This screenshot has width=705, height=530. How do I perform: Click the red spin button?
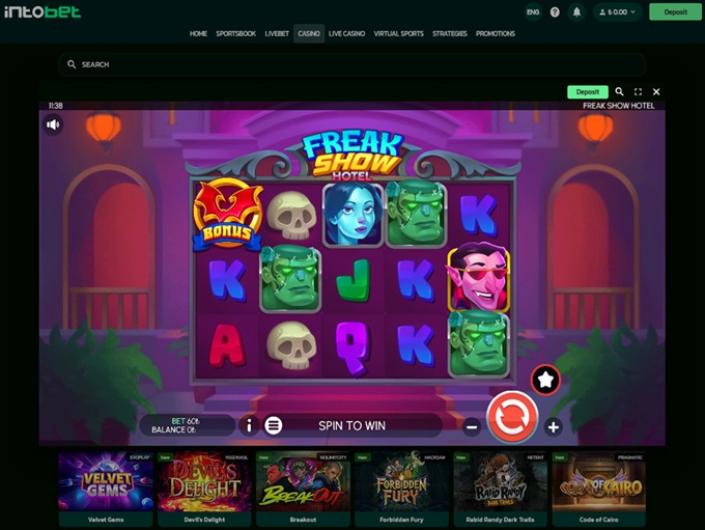coord(513,417)
